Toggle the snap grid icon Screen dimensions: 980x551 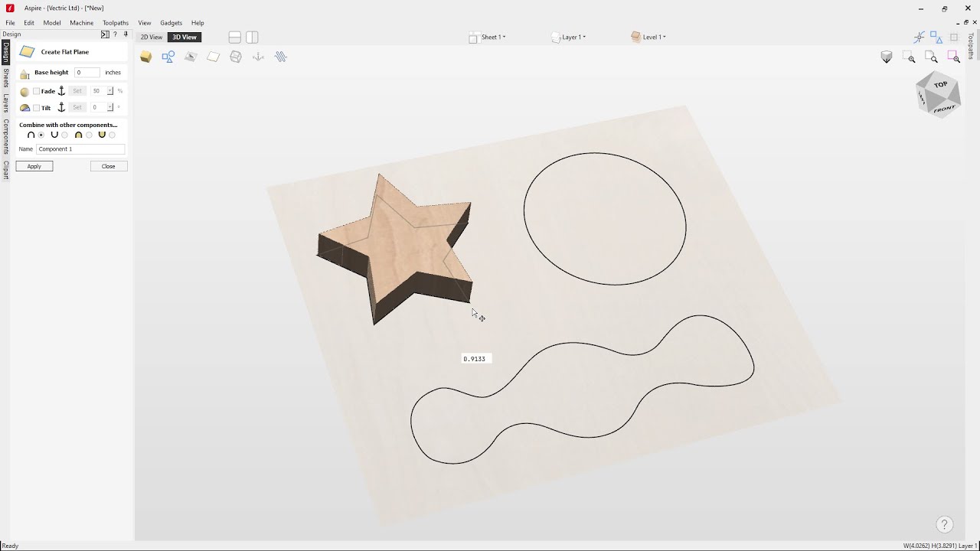coord(954,37)
